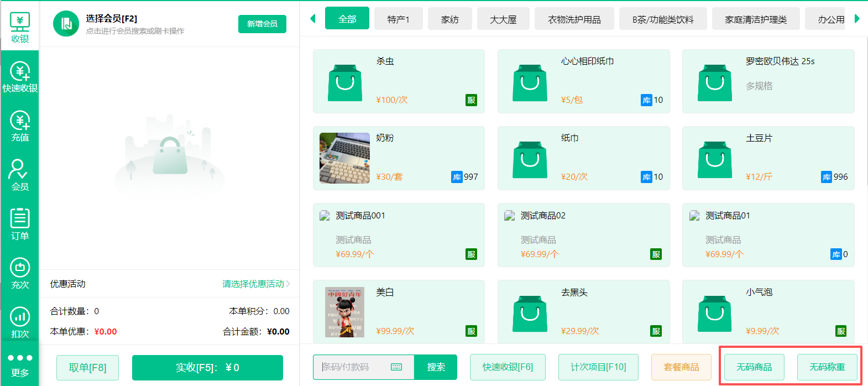Click the green member avatar icon
This screenshot has width=868, height=386.
66,24
